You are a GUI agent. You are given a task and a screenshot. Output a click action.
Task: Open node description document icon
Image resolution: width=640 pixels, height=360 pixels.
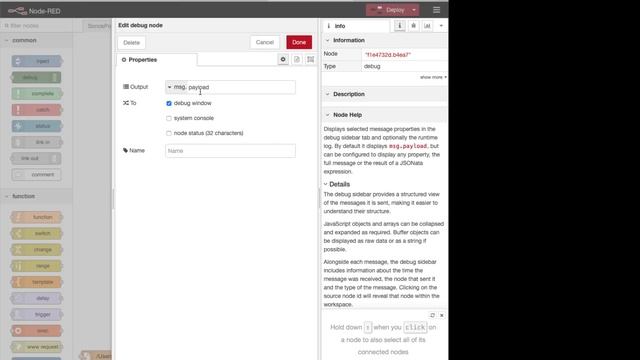[x=297, y=60]
